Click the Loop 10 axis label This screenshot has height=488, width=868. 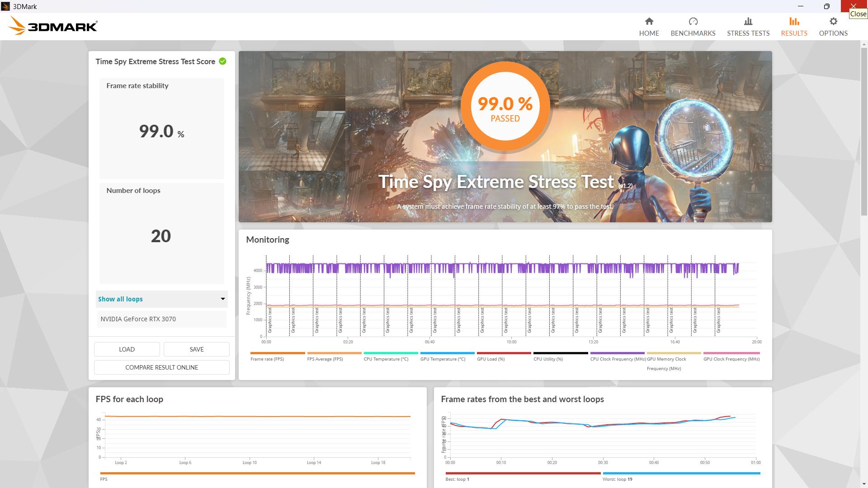(250, 463)
